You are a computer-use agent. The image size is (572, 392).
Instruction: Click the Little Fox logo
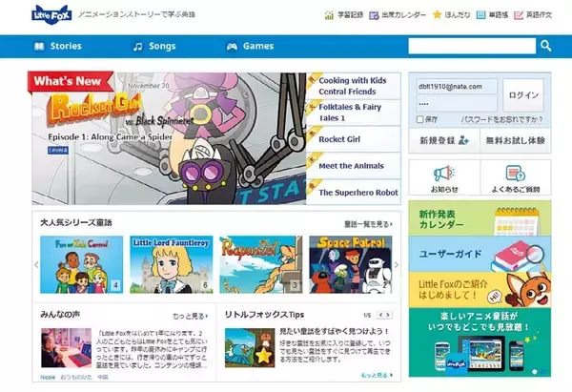point(51,15)
